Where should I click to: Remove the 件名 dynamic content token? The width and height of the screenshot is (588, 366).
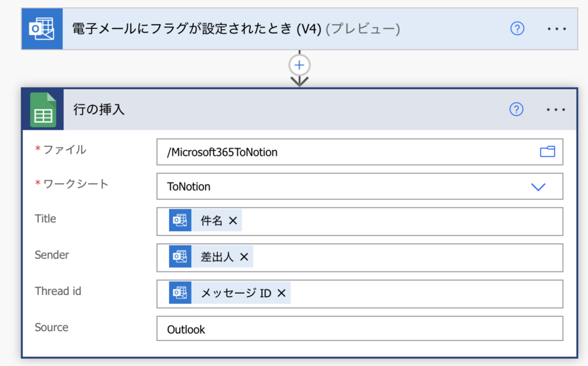[233, 221]
